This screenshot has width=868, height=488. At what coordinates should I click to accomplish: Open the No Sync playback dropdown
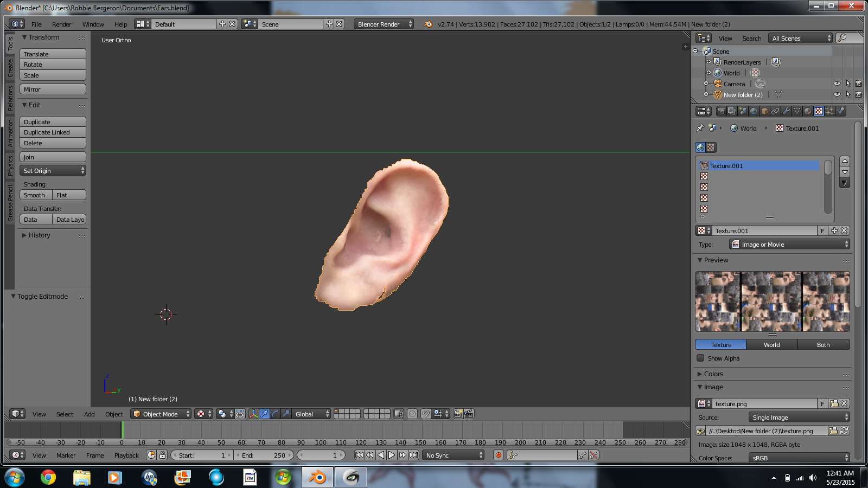pos(453,455)
